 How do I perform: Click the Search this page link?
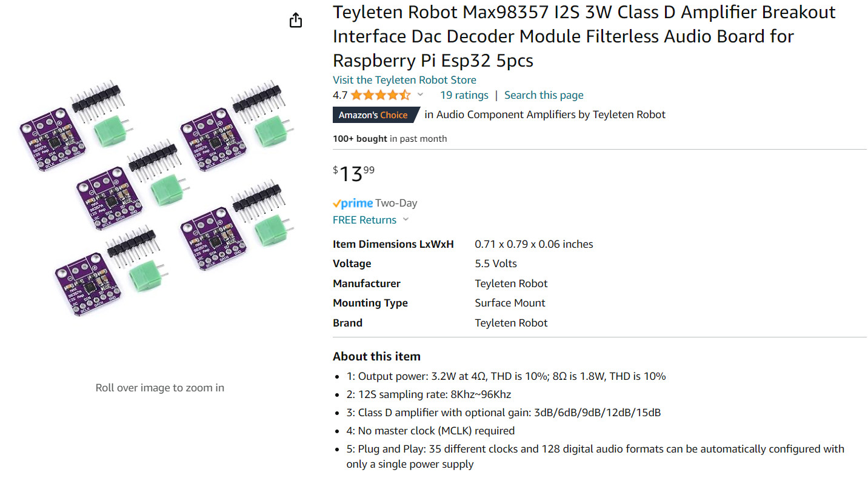[544, 95]
